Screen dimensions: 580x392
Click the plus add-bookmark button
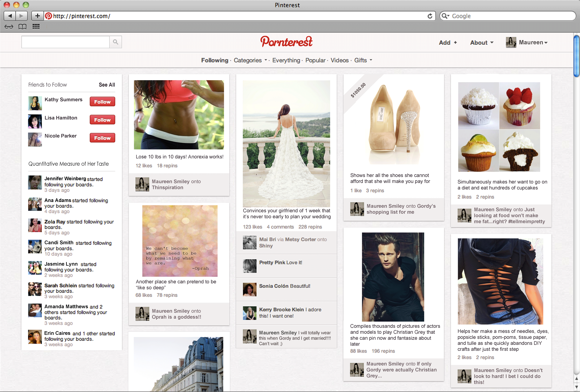[x=37, y=16]
